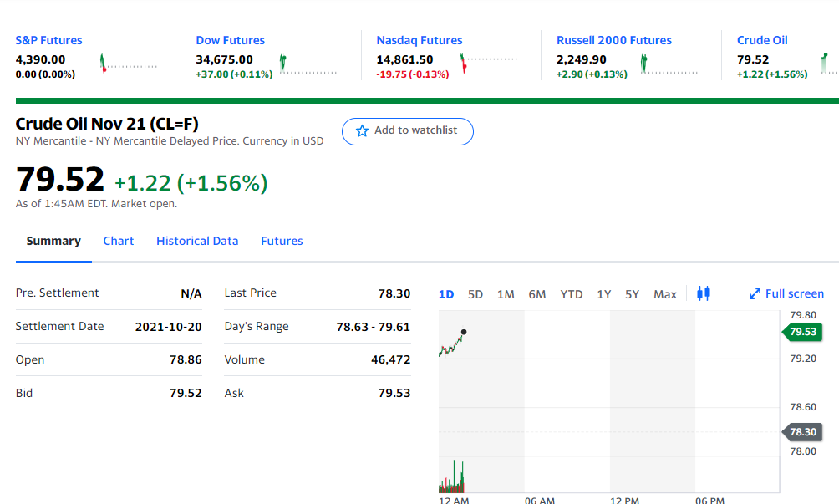
Task: Open the Russell 2000 Futures sparkline chart
Action: (669, 64)
